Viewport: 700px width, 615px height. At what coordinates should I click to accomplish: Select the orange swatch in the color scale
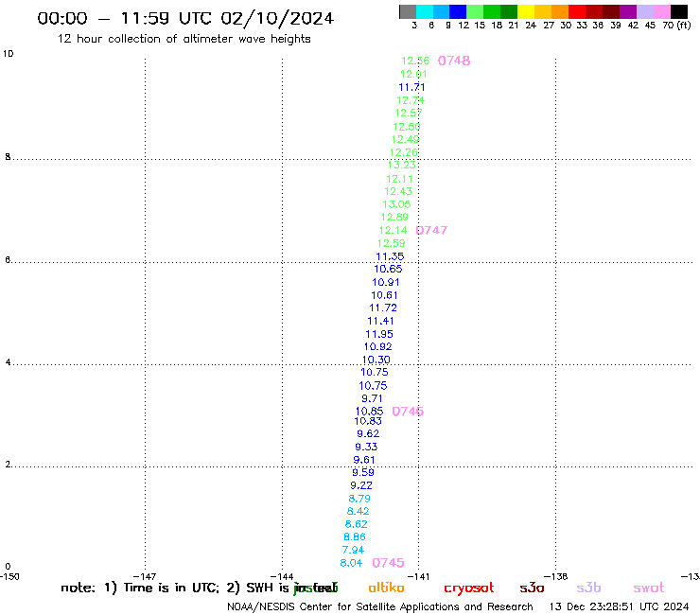click(x=560, y=11)
